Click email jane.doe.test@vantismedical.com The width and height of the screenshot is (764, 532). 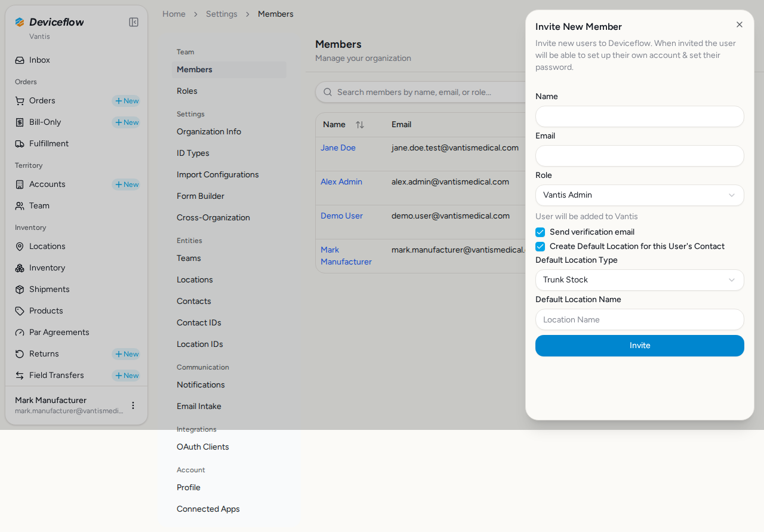pyautogui.click(x=455, y=148)
